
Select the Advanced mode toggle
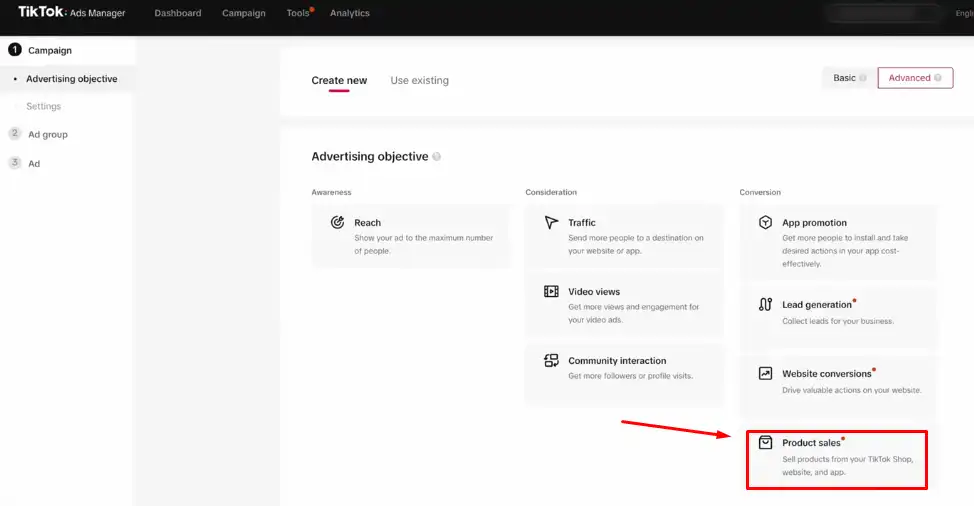pyautogui.click(x=915, y=78)
